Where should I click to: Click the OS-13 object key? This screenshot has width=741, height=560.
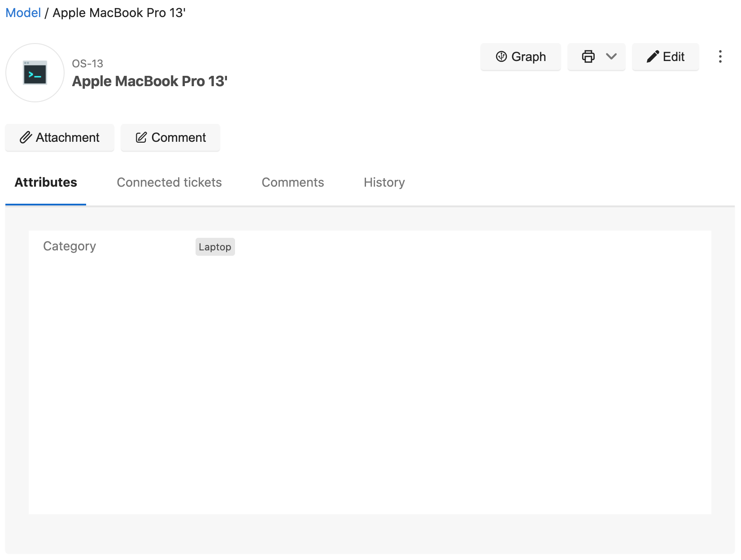click(x=87, y=64)
